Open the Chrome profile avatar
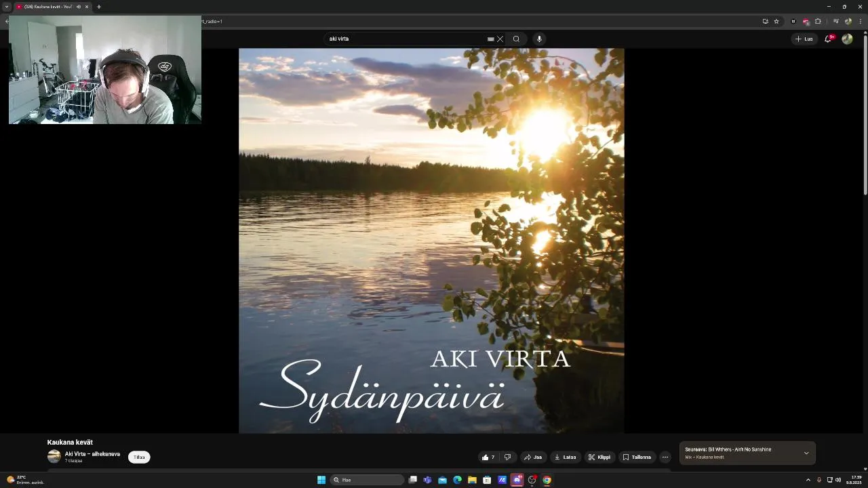The height and width of the screenshot is (488, 868). coord(848,21)
